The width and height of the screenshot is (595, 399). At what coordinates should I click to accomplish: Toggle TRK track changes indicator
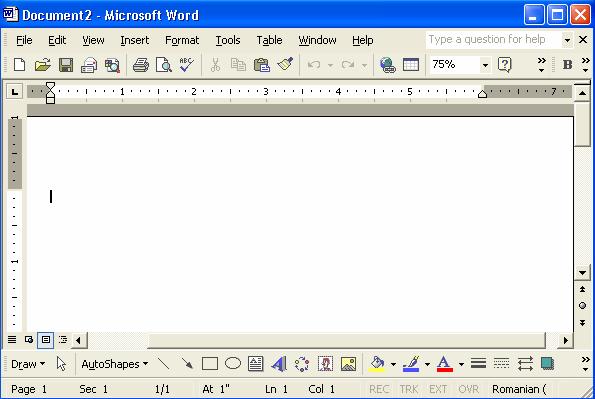tap(409, 389)
